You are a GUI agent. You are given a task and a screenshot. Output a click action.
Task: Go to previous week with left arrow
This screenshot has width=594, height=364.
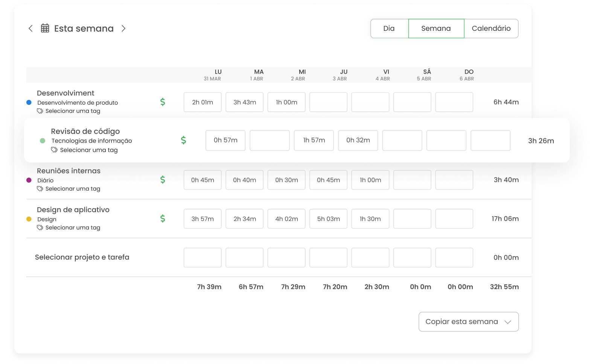click(30, 28)
